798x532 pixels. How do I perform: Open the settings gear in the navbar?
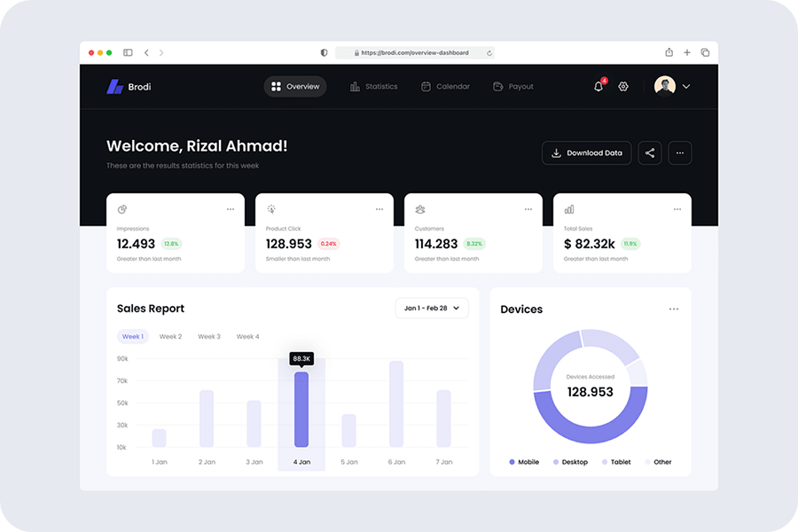pyautogui.click(x=623, y=86)
